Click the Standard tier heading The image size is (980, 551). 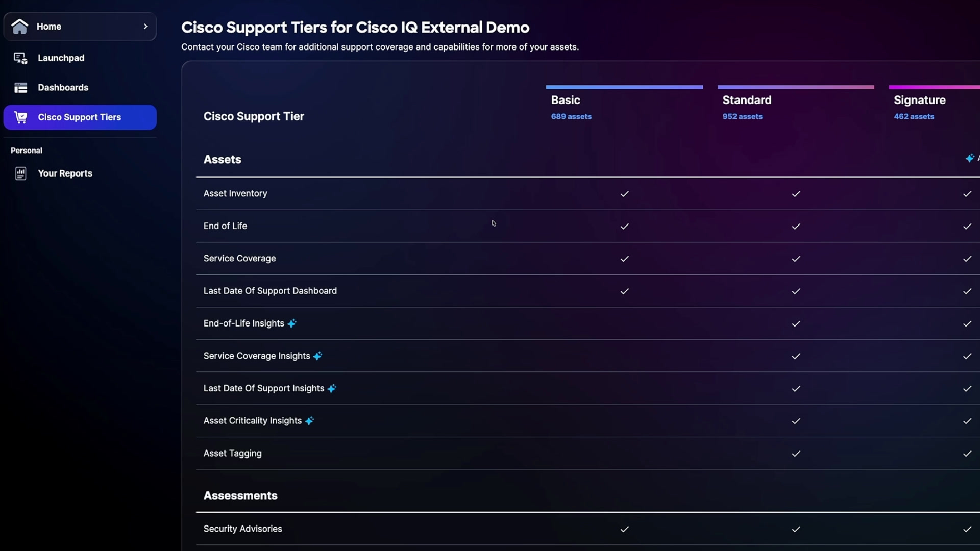tap(747, 100)
